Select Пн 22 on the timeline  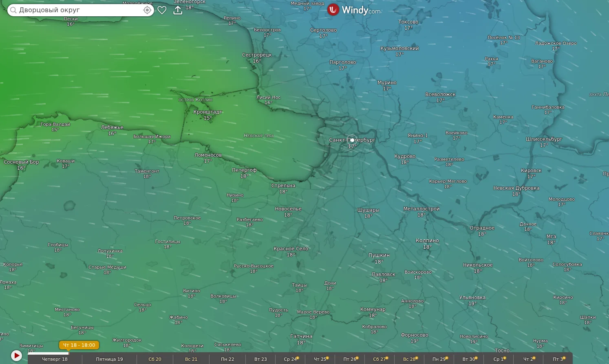[x=227, y=359]
